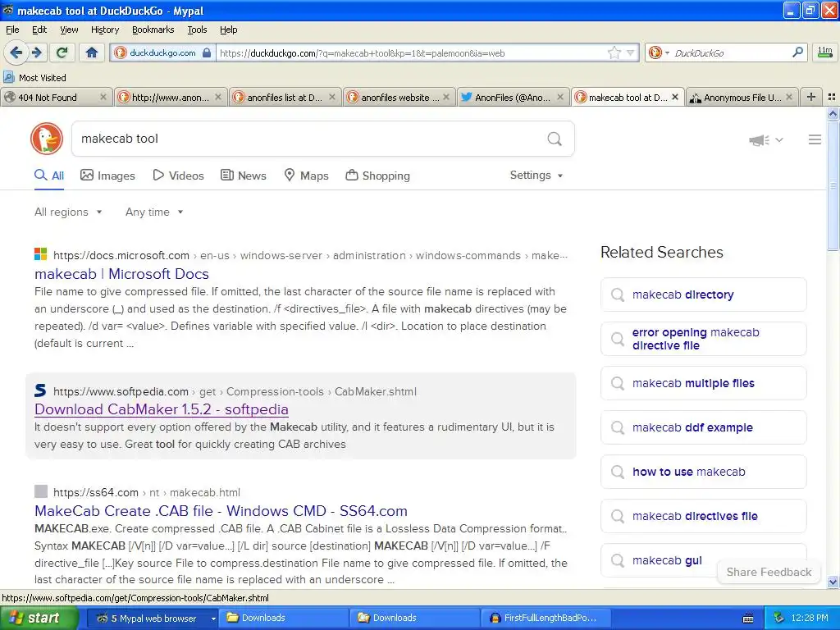The height and width of the screenshot is (630, 840).
Task: Click the vertical scrollbar up arrow
Action: click(833, 113)
